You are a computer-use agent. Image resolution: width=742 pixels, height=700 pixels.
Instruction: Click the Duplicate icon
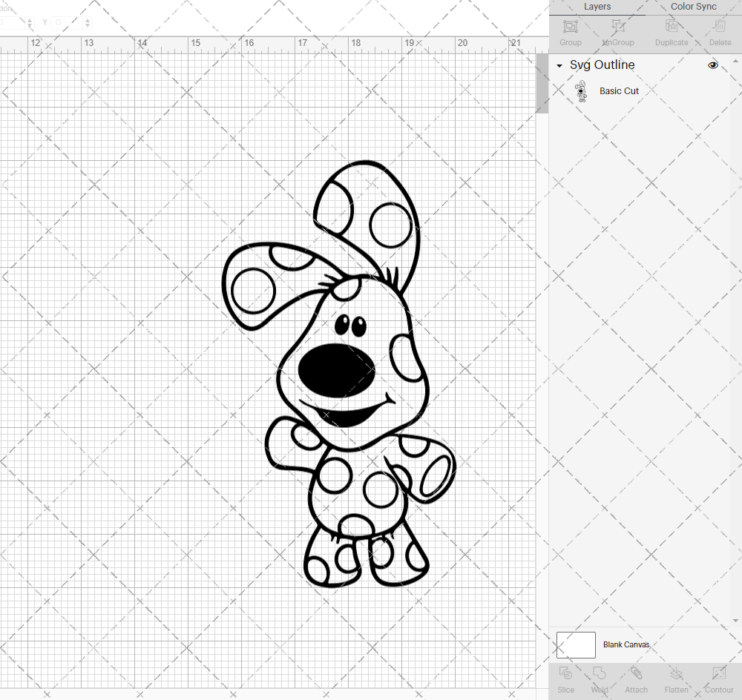tap(672, 33)
